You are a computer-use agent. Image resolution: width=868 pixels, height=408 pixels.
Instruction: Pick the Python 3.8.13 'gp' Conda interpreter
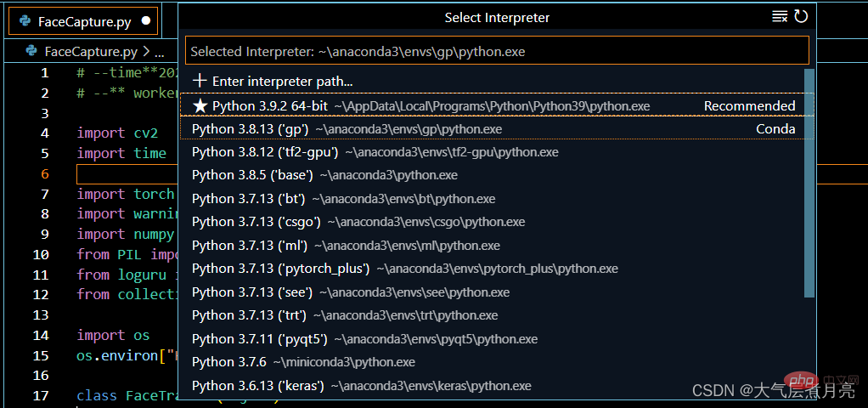click(x=347, y=129)
